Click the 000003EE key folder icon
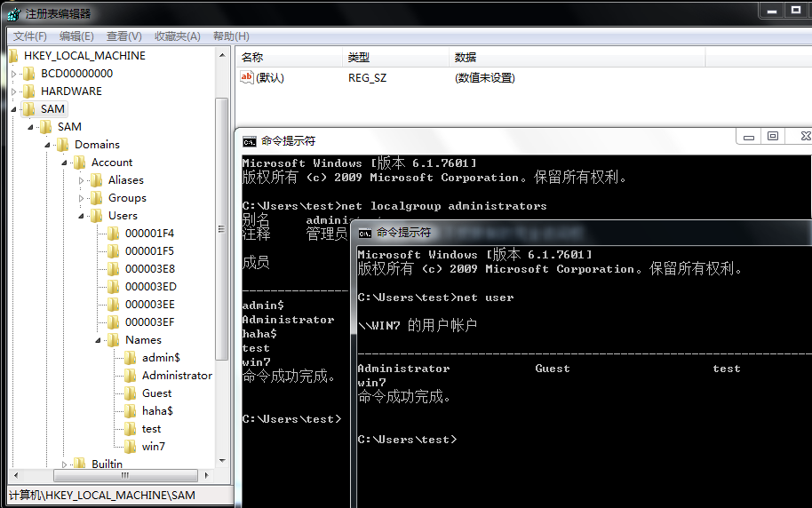Screen dimensions: 812x508 click(114, 305)
